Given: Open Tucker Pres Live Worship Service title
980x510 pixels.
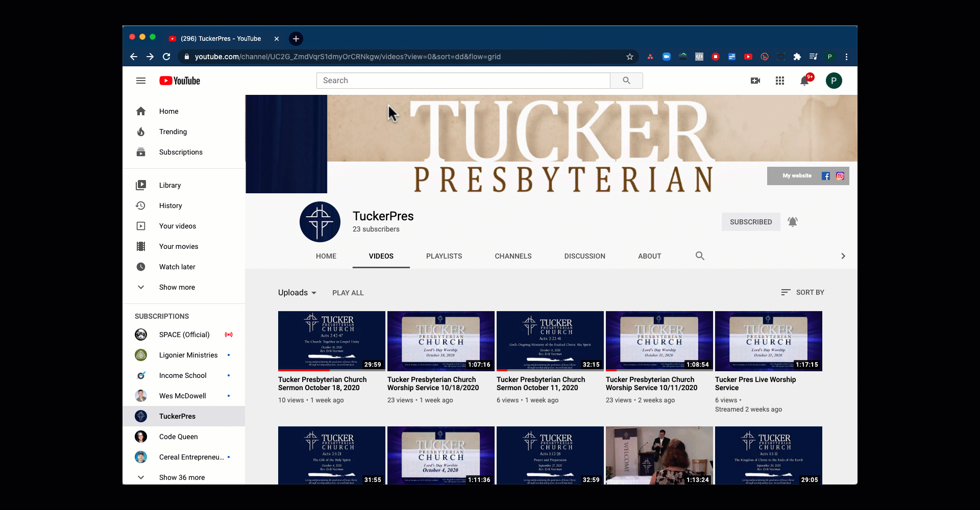Looking at the screenshot, I should 755,384.
